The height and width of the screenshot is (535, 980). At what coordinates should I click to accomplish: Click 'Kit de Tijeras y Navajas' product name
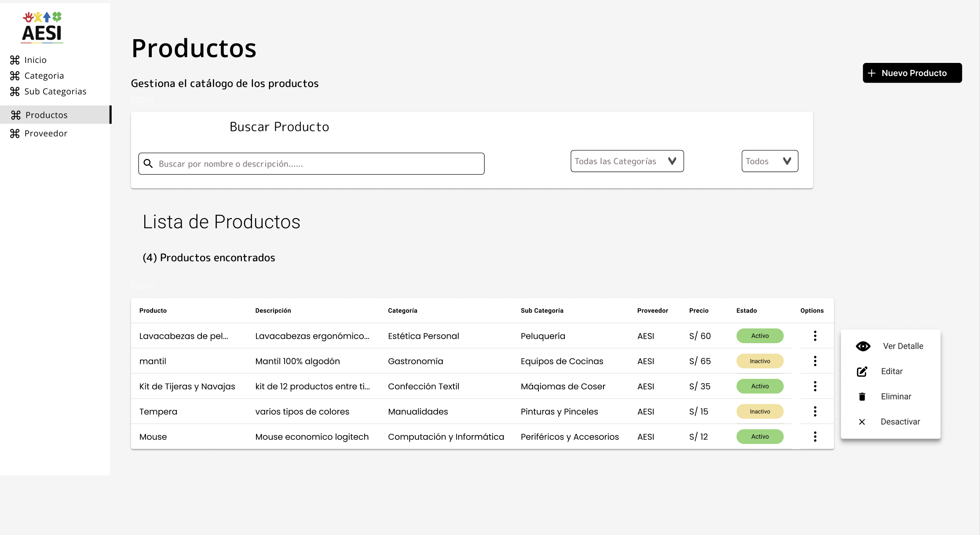coord(187,386)
